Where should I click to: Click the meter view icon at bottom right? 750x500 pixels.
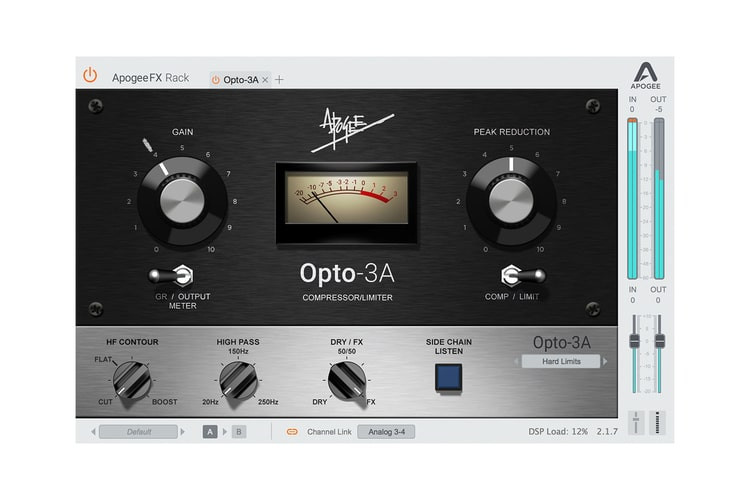click(x=656, y=422)
